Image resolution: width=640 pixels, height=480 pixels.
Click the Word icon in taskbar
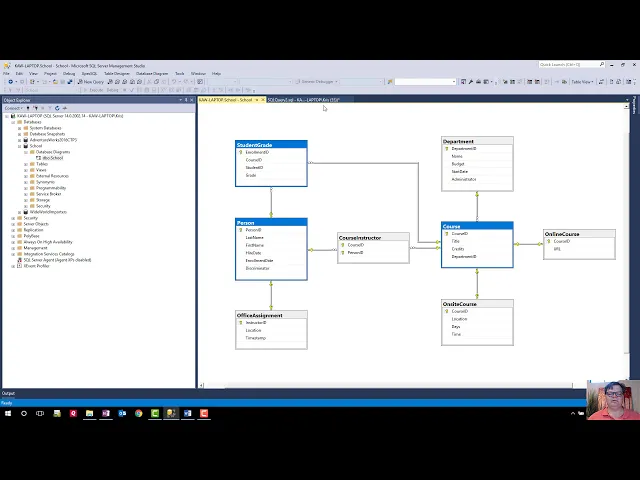pos(187,413)
